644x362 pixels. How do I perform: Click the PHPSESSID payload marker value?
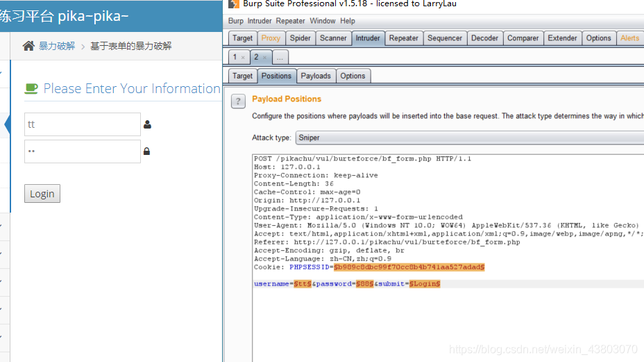pos(409,268)
